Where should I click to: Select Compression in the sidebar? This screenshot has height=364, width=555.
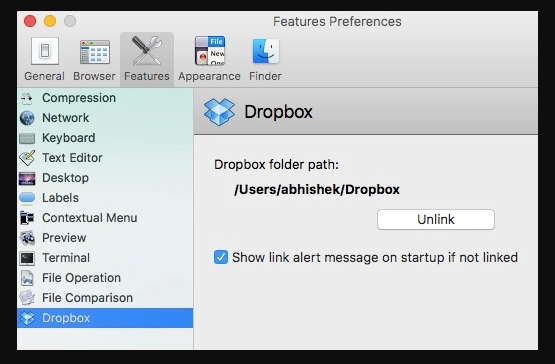pos(105,98)
